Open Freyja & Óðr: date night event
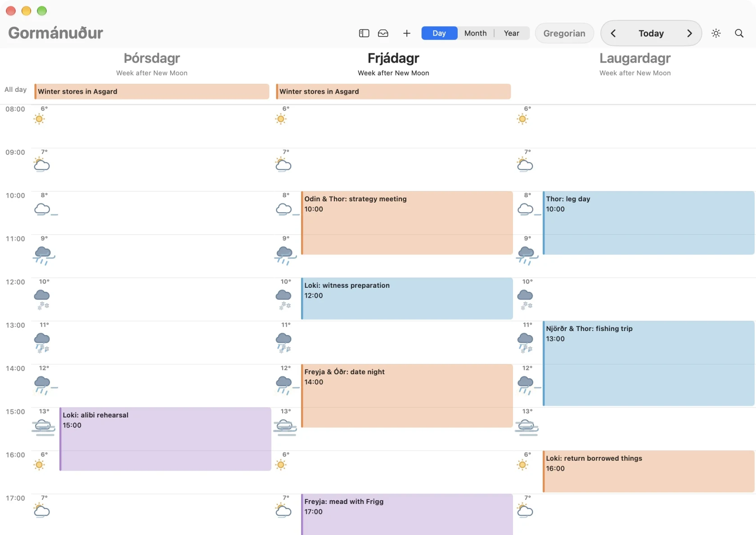756x535 pixels. pyautogui.click(x=407, y=396)
